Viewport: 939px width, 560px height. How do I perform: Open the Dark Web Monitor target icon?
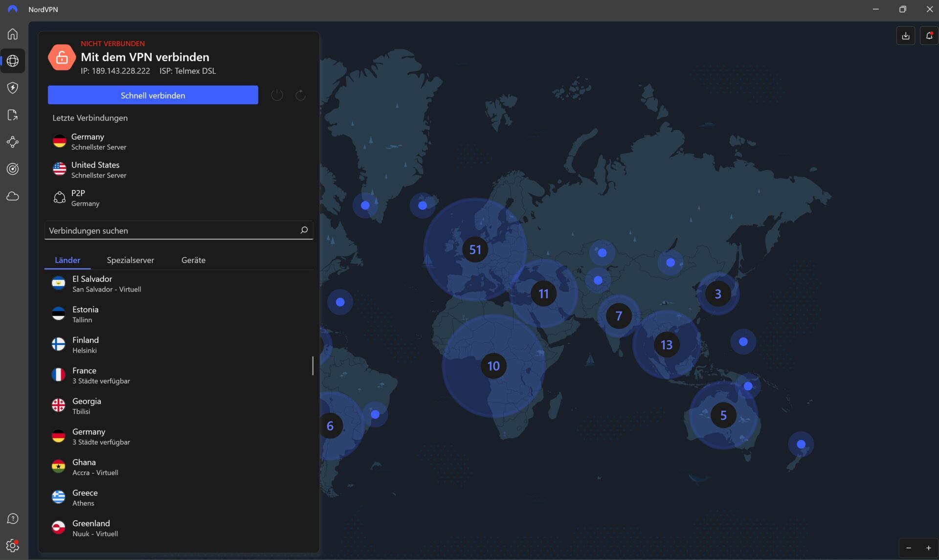pos(13,169)
